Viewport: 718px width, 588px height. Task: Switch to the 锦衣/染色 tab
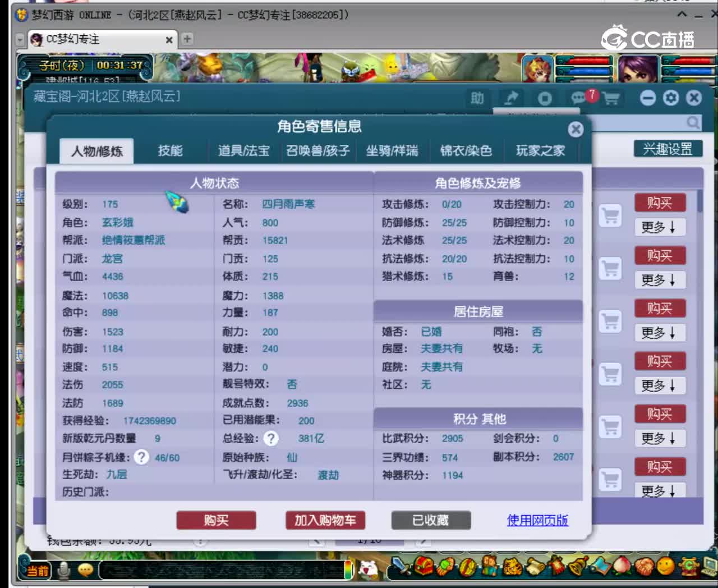[466, 150]
